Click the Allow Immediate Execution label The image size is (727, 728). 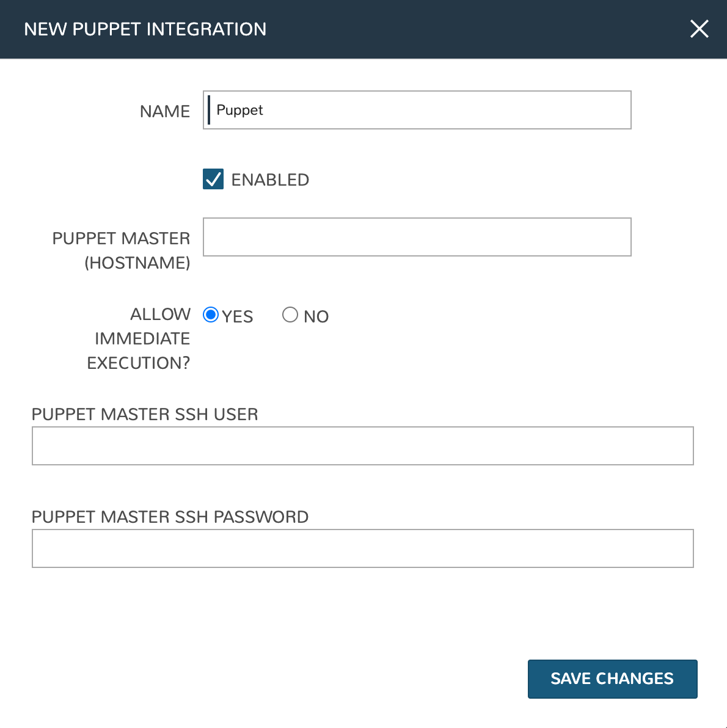click(139, 338)
